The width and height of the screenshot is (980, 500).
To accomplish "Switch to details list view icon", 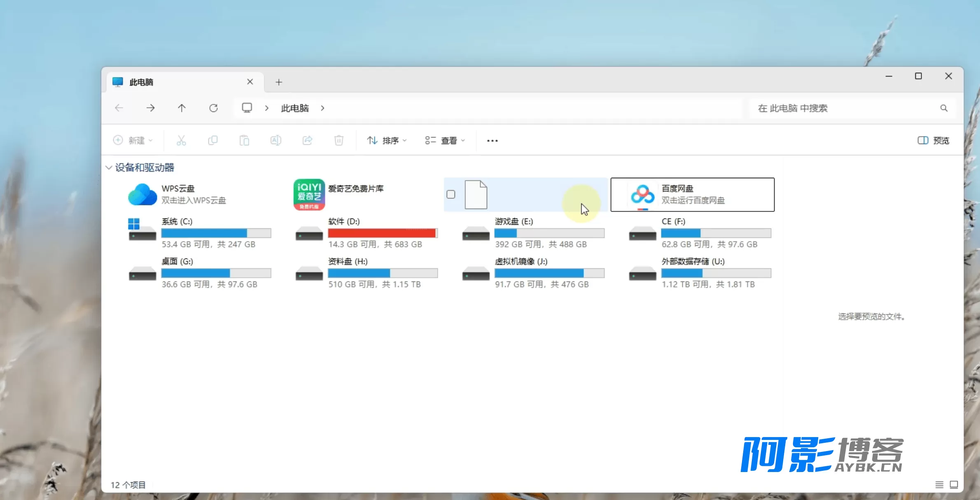I will (x=939, y=485).
